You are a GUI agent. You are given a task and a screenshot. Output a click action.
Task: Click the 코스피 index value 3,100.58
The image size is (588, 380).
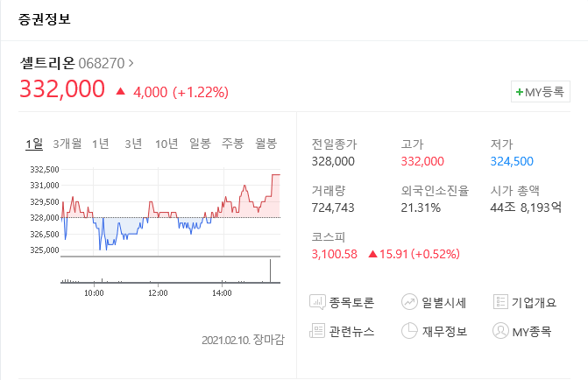tap(334, 254)
